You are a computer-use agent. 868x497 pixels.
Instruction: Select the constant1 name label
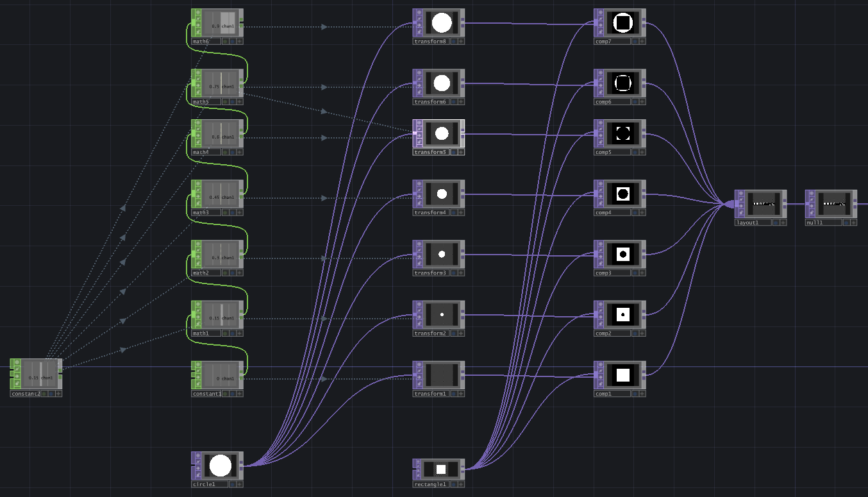[x=206, y=393]
